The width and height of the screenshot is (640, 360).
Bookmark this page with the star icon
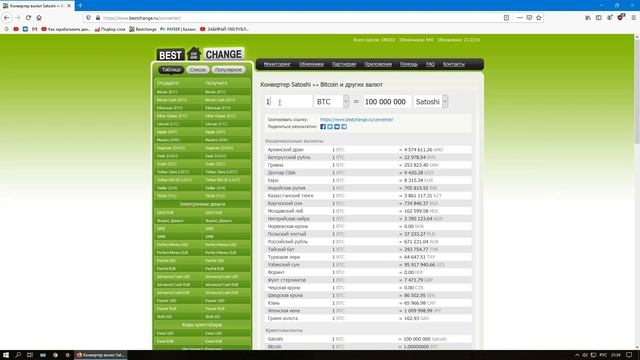pyautogui.click(x=539, y=18)
